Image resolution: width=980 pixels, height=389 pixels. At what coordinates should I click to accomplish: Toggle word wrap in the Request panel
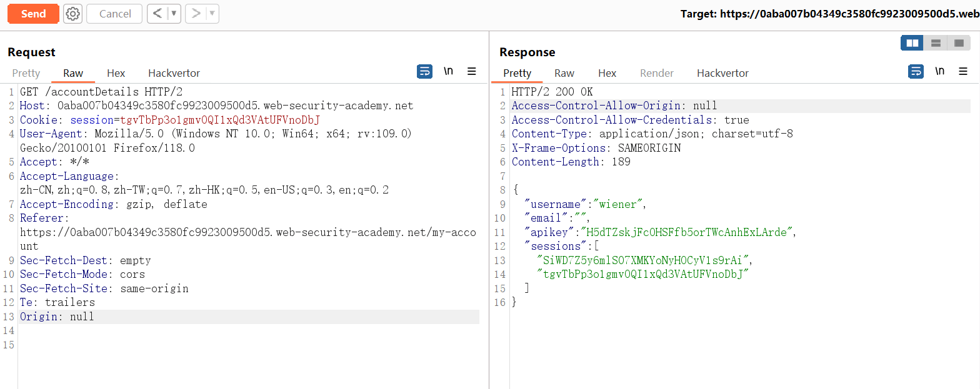click(x=424, y=72)
